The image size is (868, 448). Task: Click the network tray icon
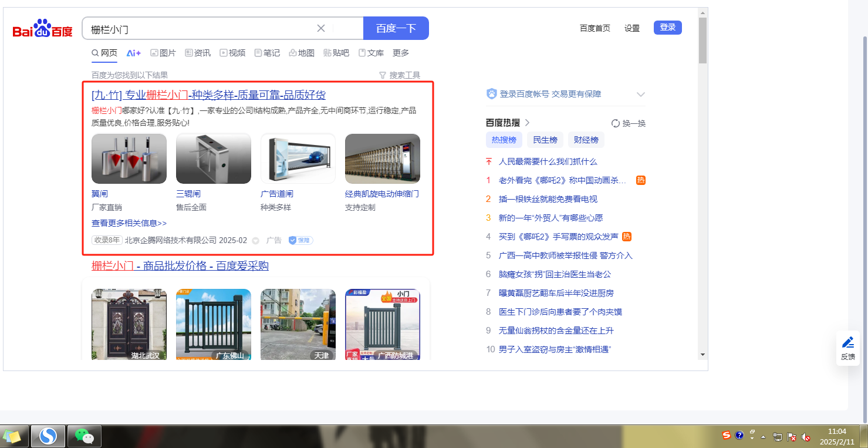coord(778,437)
